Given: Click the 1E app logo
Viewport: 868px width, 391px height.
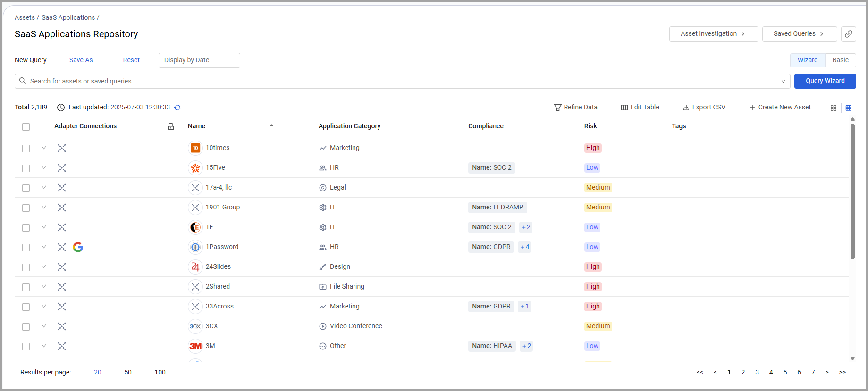Looking at the screenshot, I should tap(195, 227).
